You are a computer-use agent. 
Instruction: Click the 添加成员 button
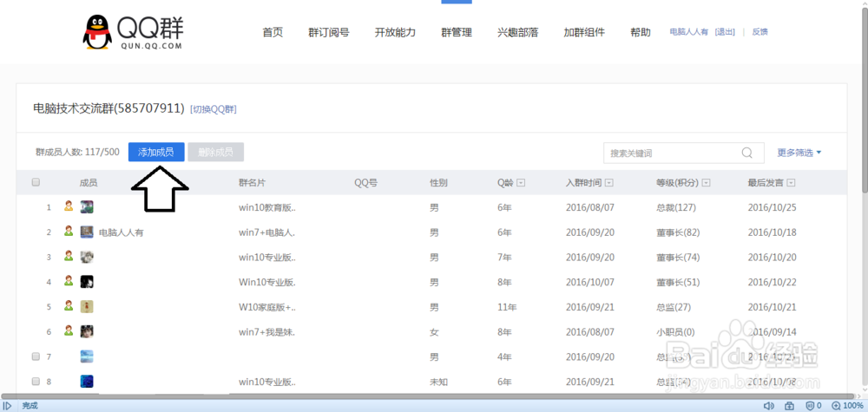point(156,152)
